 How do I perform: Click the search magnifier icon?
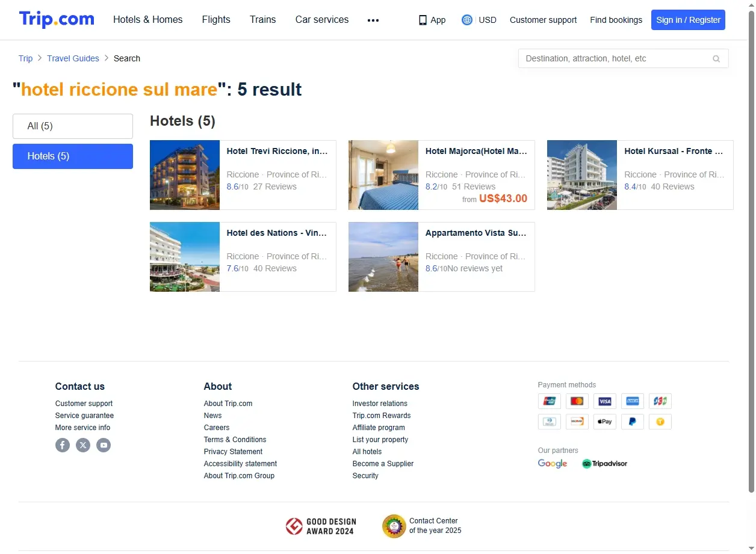pos(716,58)
